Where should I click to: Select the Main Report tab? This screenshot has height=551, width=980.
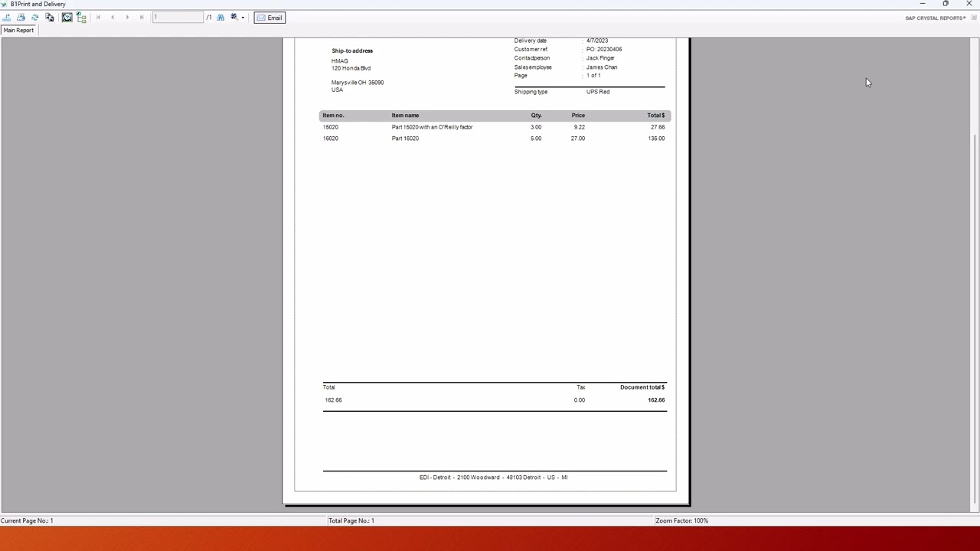click(x=18, y=31)
